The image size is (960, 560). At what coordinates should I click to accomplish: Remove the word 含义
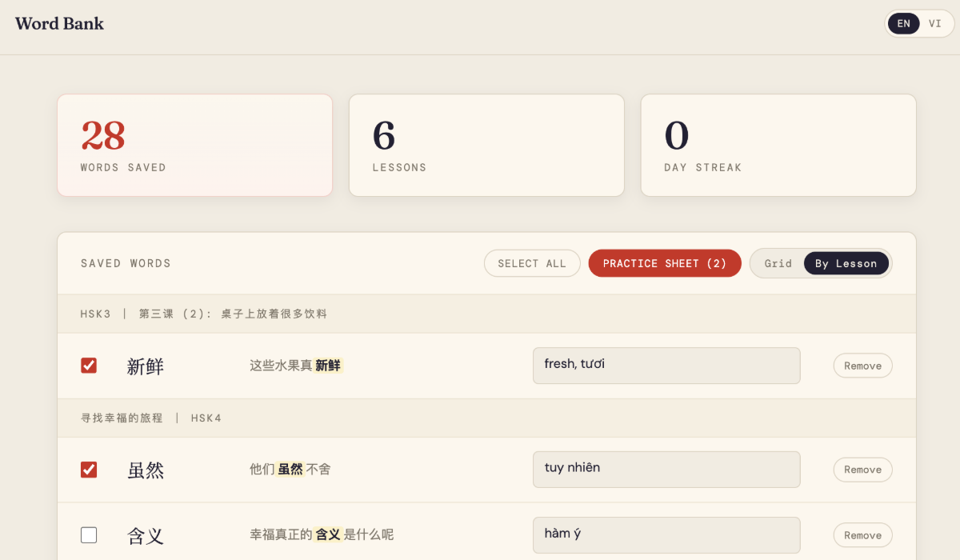[x=862, y=535]
